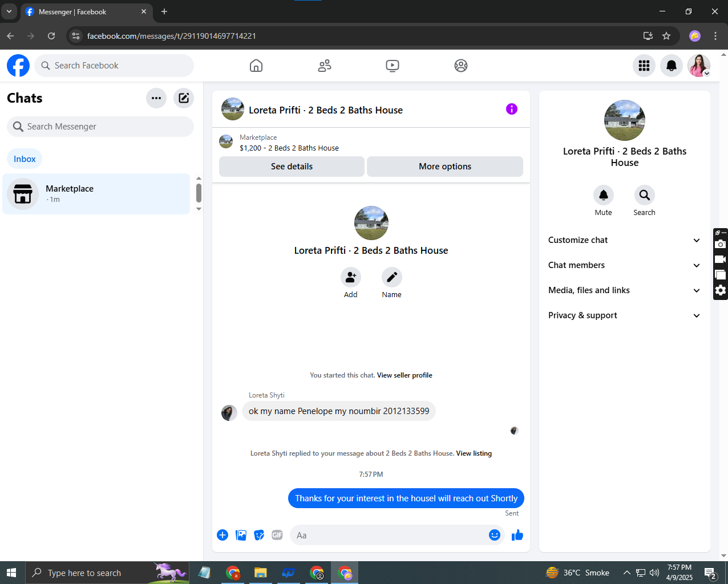728x584 pixels.
Task: Expand Chat members section
Action: coord(625,265)
